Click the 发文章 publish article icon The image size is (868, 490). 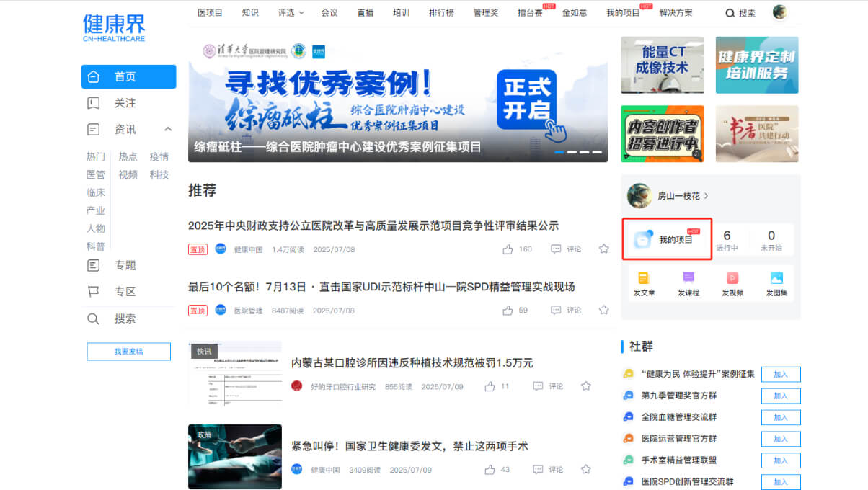click(644, 277)
